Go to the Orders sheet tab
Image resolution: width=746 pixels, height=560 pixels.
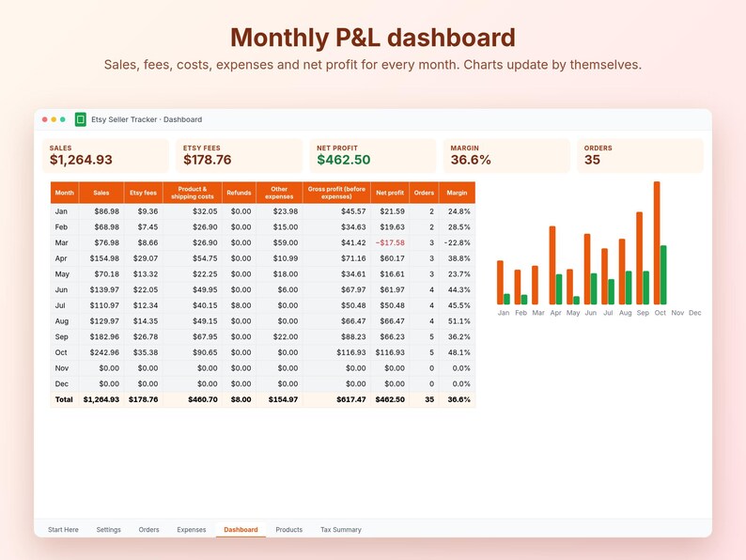(148, 530)
